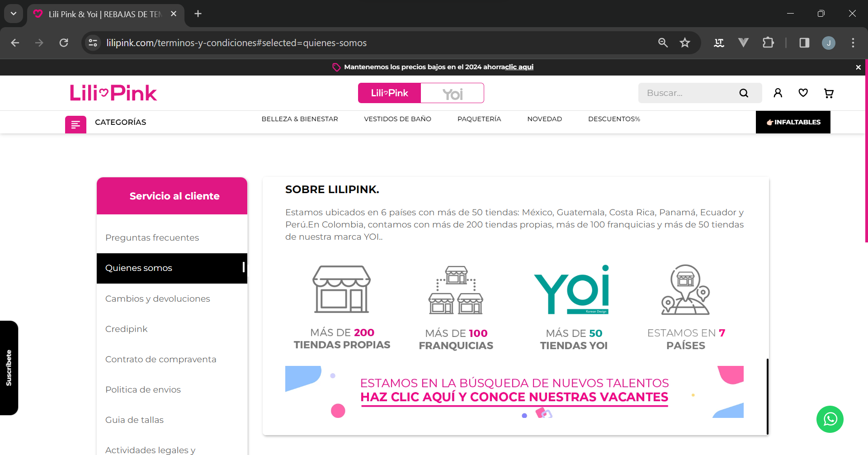
Task: Click the content panel scrollbar
Action: (767, 396)
